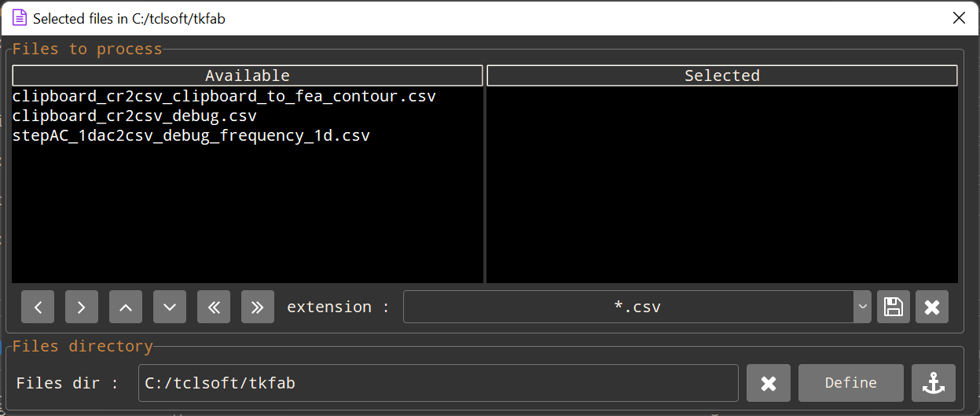Click the *.csv extension combo box

629,307
